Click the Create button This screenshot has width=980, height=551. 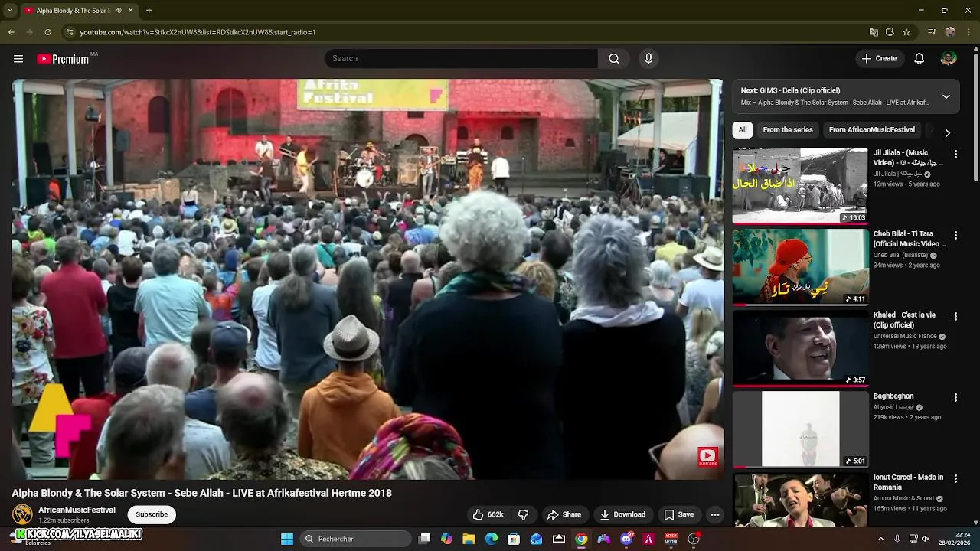(x=879, y=58)
